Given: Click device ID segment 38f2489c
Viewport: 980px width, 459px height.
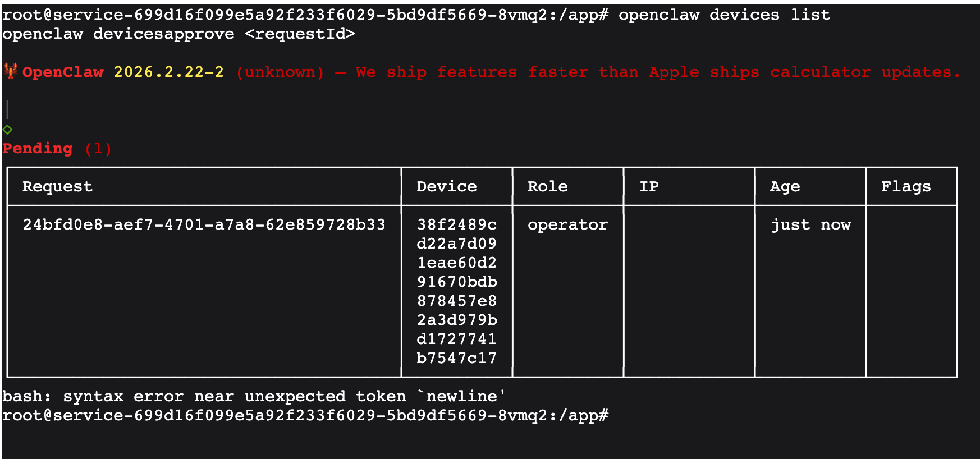Looking at the screenshot, I should tap(456, 225).
